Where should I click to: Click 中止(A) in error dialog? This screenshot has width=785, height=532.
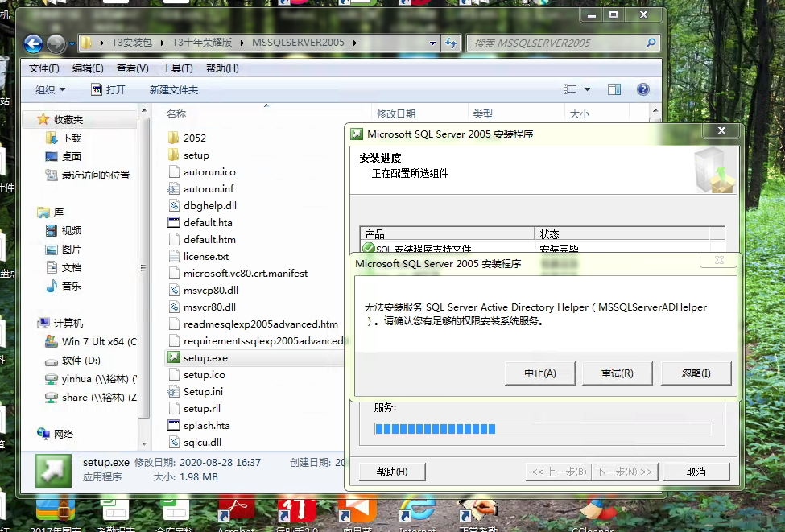539,373
